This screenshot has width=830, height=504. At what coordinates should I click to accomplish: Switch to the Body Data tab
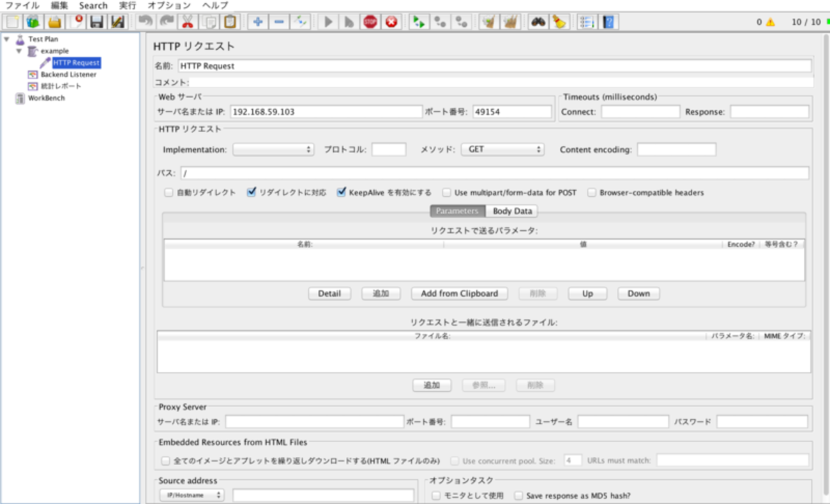tap(512, 211)
